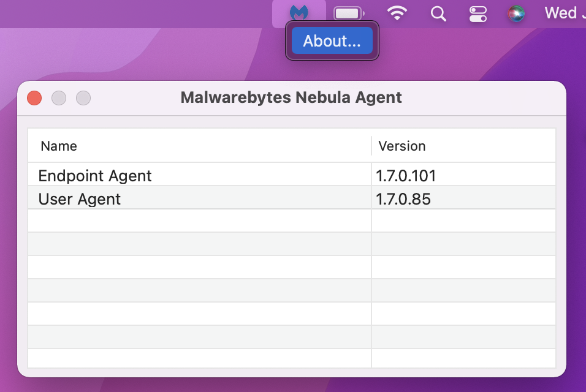Minimize the Nebula Agent window
Image resolution: width=586 pixels, height=392 pixels.
(59, 98)
